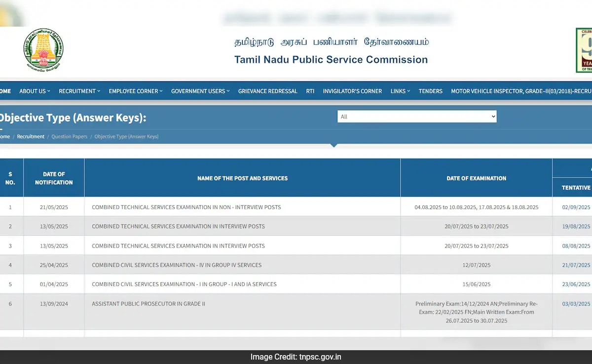This screenshot has height=364, width=592.
Task: Open the Tenders page
Action: (x=430, y=91)
